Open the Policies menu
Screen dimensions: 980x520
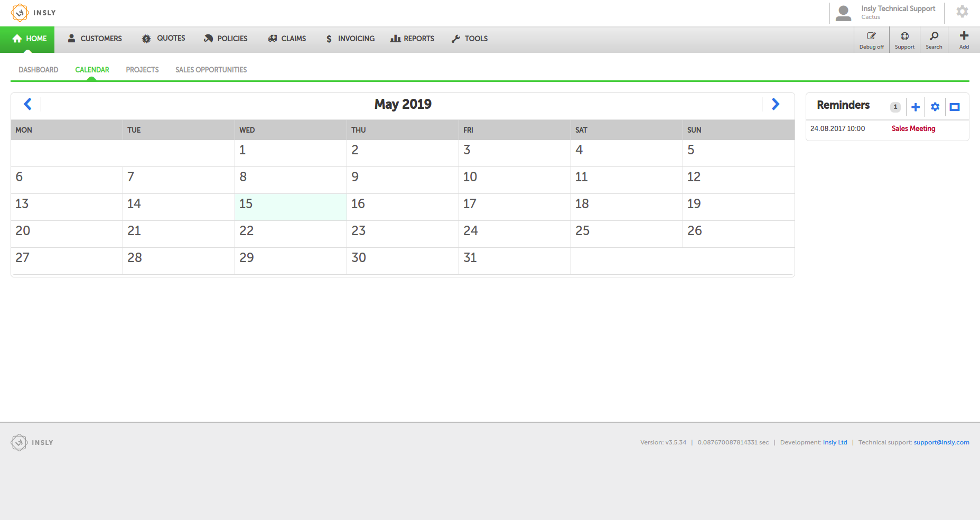click(x=226, y=39)
